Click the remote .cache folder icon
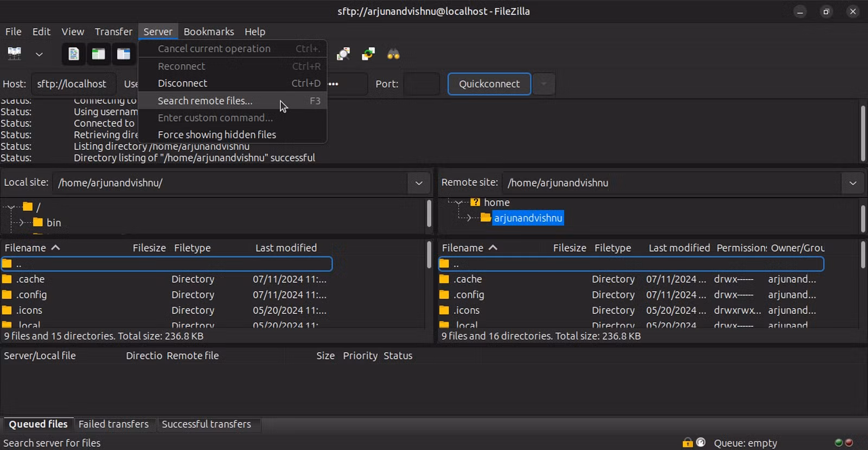868x450 pixels. pos(444,279)
